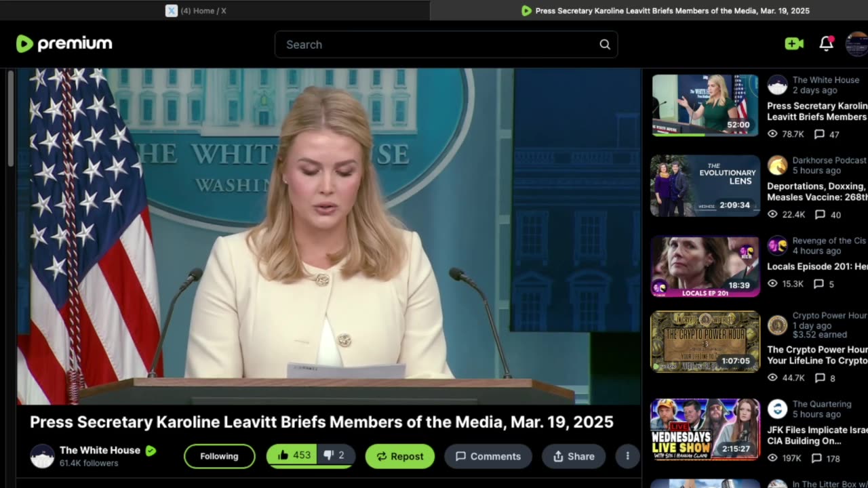
Task: Open JFK Files Implicate video title
Action: [x=817, y=435]
